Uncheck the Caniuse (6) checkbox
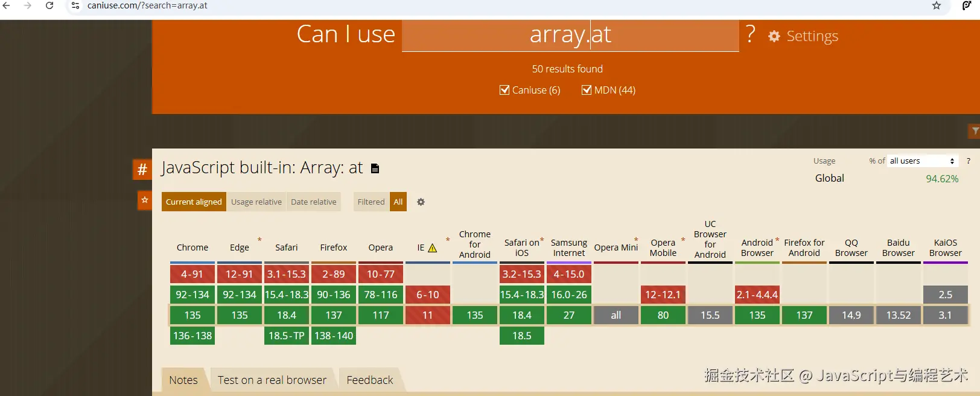The height and width of the screenshot is (396, 980). [x=504, y=90]
